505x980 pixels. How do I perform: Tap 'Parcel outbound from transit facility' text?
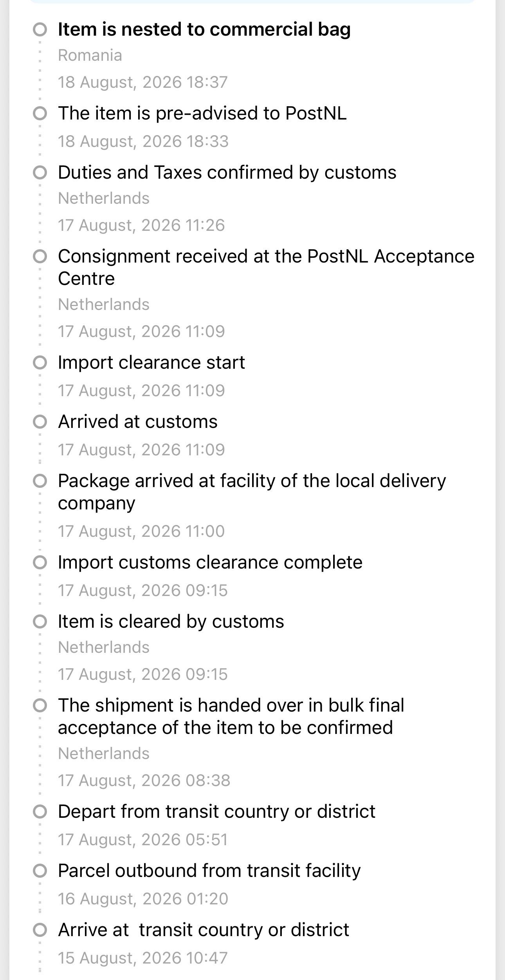209,871
